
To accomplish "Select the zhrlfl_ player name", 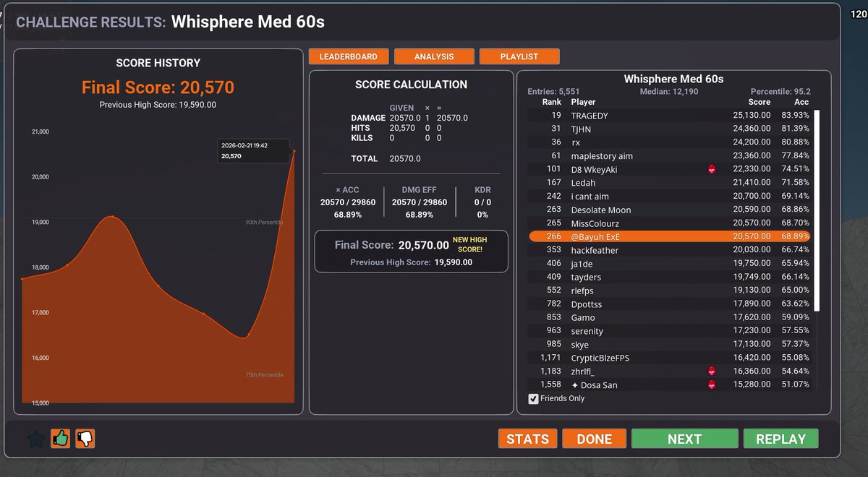I will [x=582, y=371].
